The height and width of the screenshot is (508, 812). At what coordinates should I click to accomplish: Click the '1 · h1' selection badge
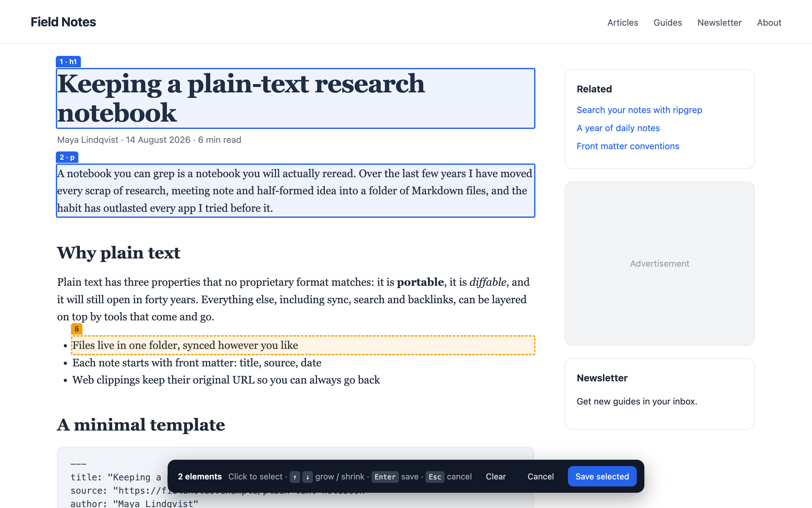point(68,62)
